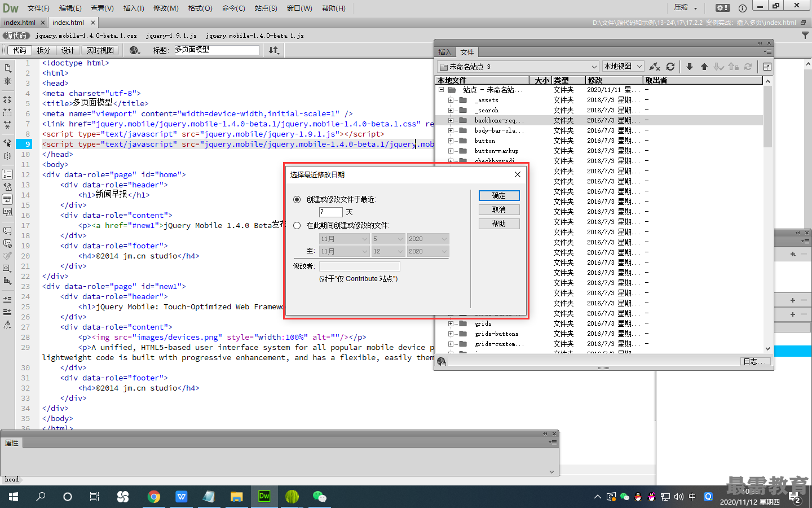Click the Open Documents icon in code toolbar
This screenshot has height=508, width=812.
7,68
